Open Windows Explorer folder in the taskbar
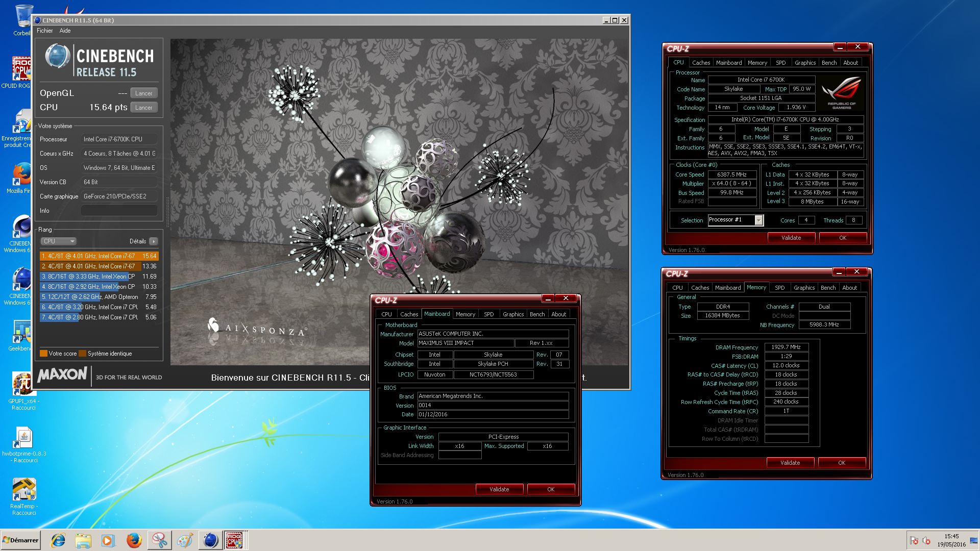 point(83,540)
